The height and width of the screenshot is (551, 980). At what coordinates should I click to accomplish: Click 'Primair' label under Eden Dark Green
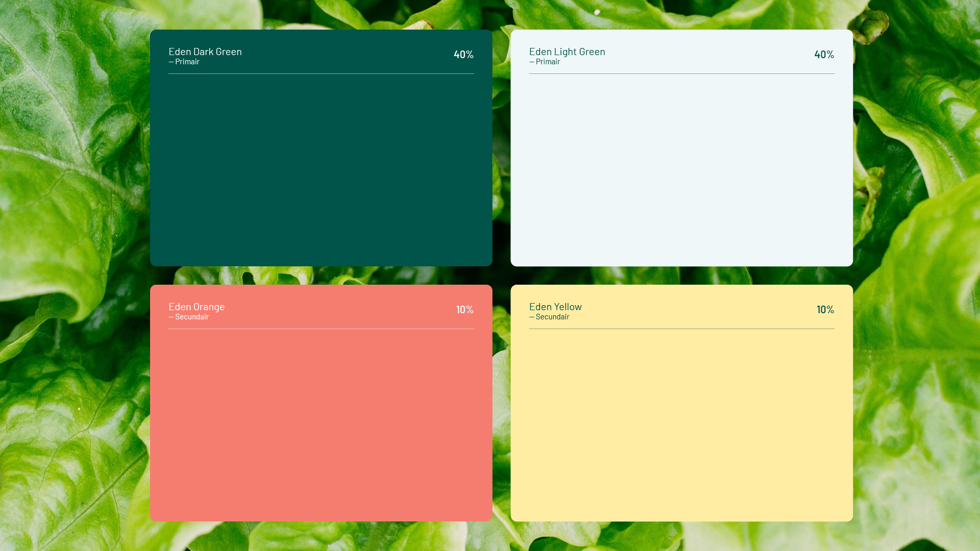[187, 62]
